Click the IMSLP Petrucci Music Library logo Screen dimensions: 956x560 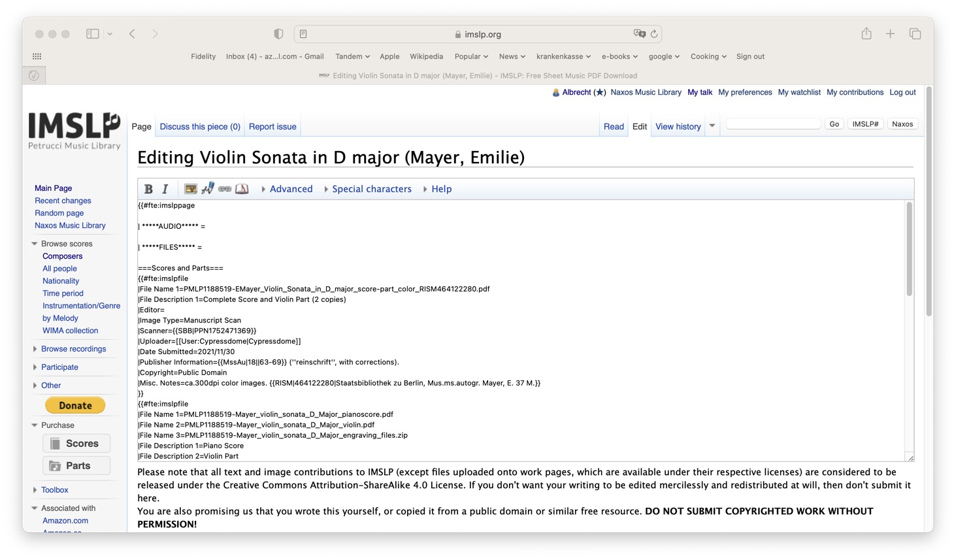click(x=74, y=131)
